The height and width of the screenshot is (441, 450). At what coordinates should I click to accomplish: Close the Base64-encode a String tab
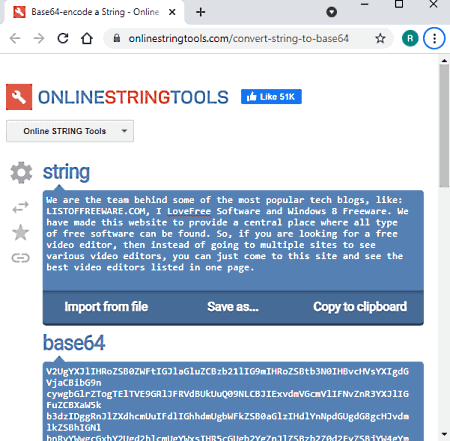(x=172, y=12)
